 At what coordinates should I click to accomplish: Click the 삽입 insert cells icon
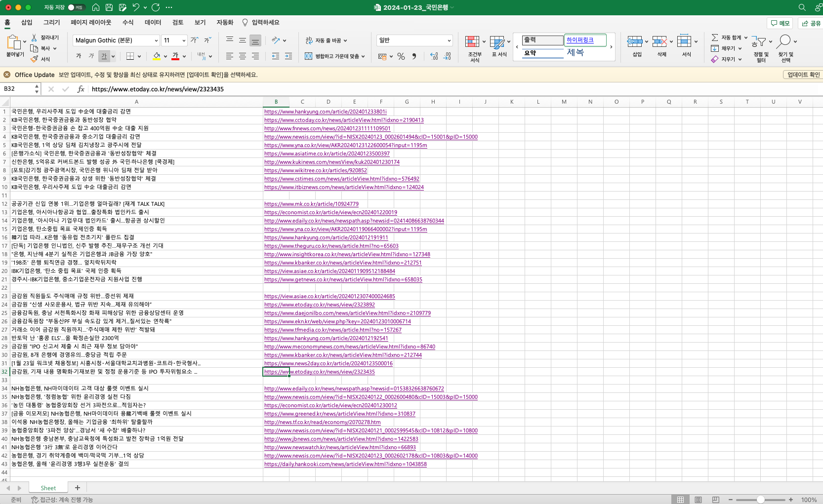(x=635, y=41)
